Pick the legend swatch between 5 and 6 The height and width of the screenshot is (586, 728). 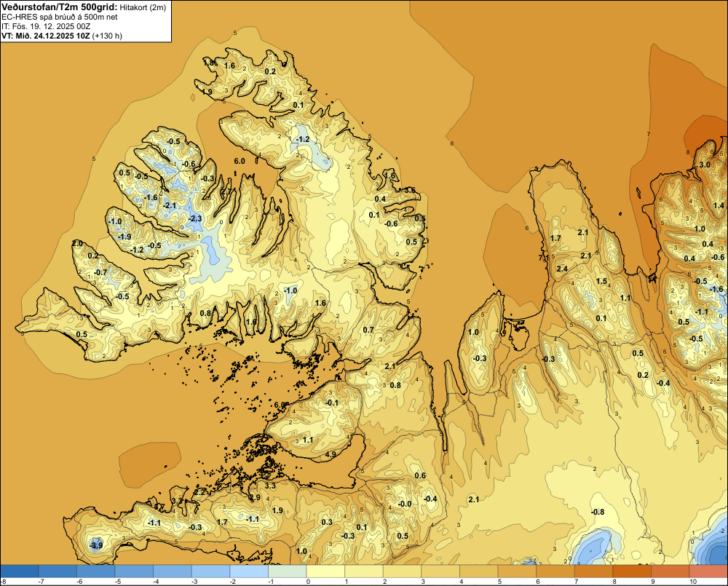[x=517, y=571]
